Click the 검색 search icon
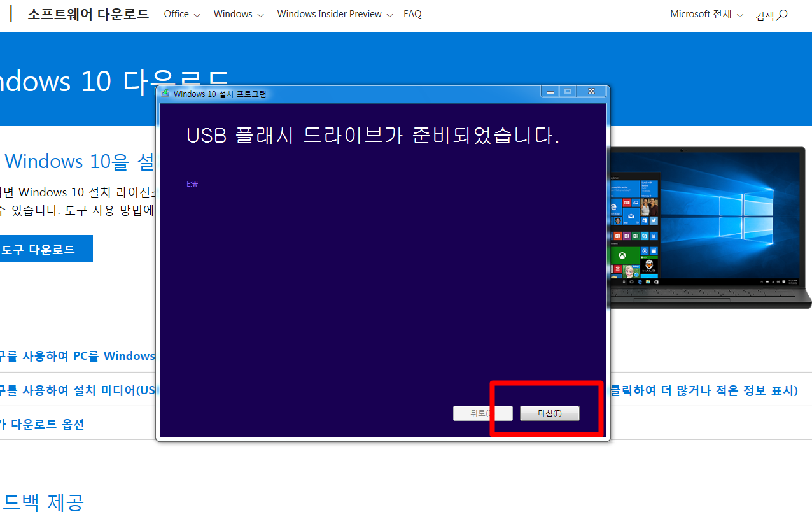Image resolution: width=812 pixels, height=512 pixels. point(771,15)
